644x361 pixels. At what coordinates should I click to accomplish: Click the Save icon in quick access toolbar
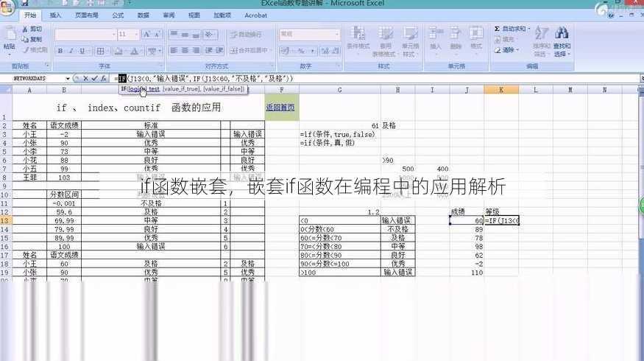tap(24, 3)
